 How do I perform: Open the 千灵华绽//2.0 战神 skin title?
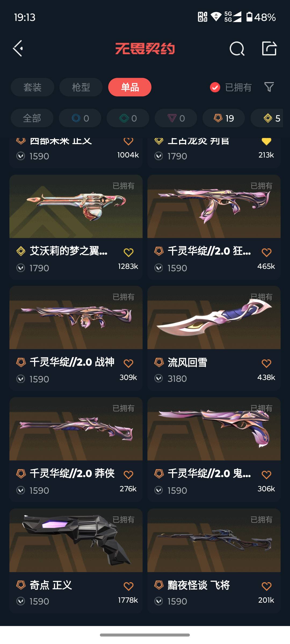pos(72,362)
